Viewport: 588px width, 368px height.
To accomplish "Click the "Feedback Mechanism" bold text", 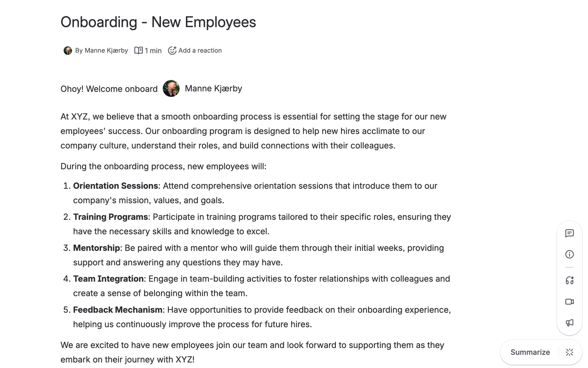I will tap(118, 310).
